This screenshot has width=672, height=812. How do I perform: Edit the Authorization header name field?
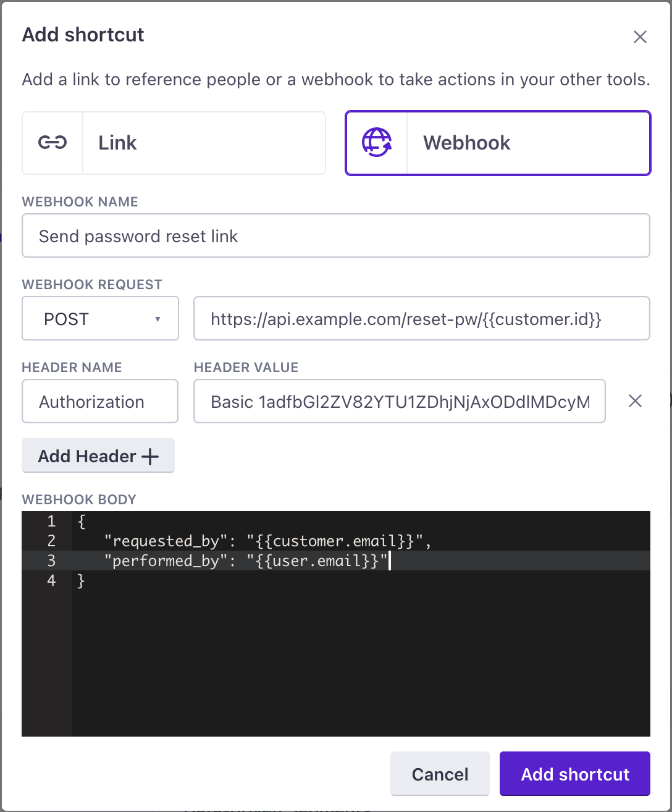[x=100, y=402]
